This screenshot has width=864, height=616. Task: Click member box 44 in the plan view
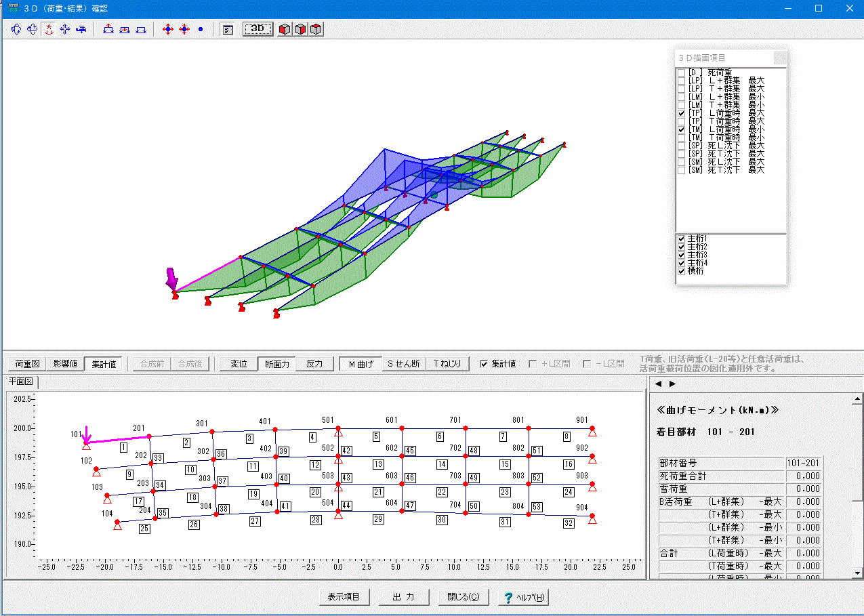click(346, 506)
